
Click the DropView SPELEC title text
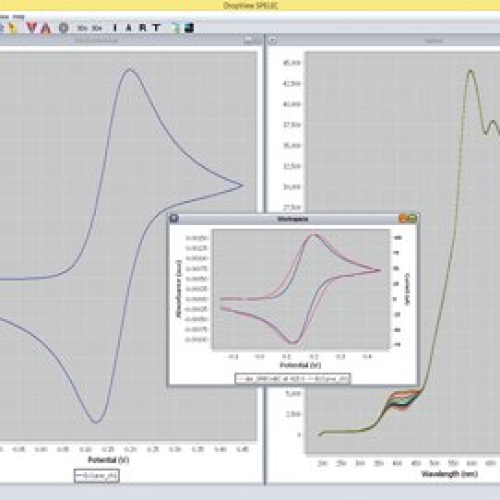(251, 5)
